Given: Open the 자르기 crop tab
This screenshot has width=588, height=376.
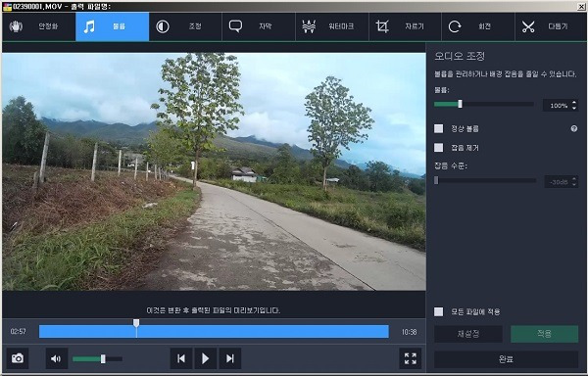Looking at the screenshot, I should [406, 26].
